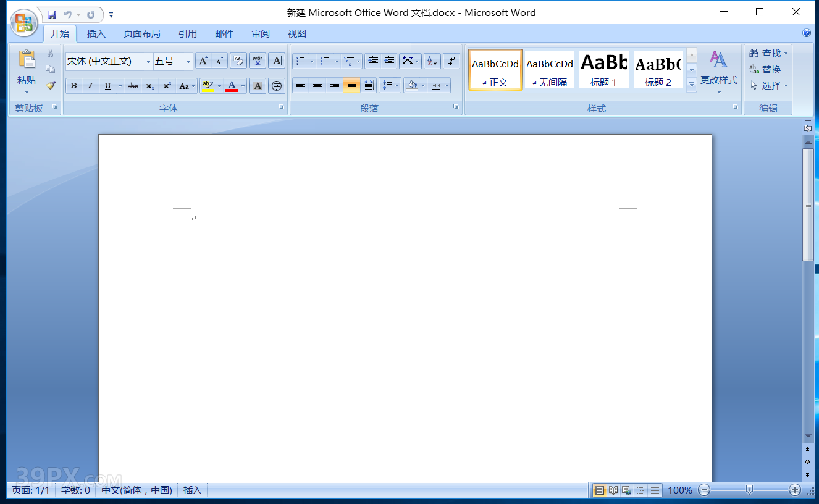Click the Shrink Font icon
The height and width of the screenshot is (504, 819).
(220, 61)
